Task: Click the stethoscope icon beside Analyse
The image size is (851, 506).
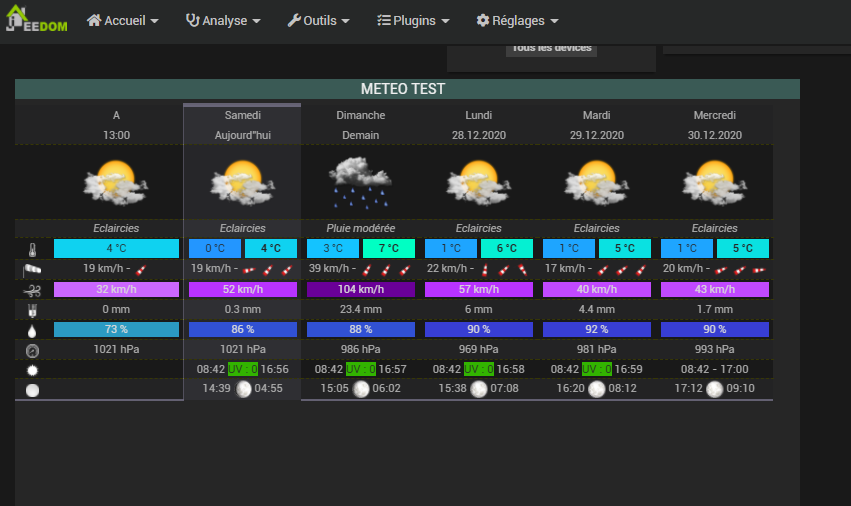Action: pyautogui.click(x=193, y=21)
